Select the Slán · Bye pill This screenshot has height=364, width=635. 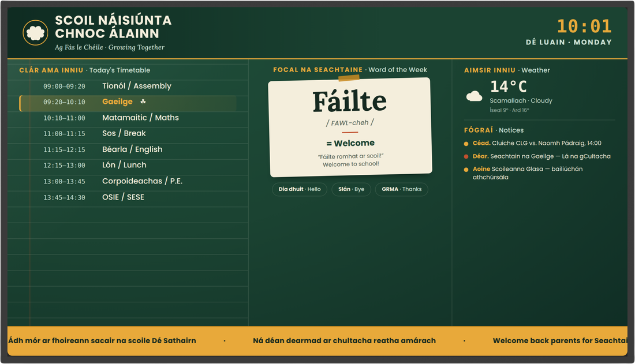[x=351, y=189]
